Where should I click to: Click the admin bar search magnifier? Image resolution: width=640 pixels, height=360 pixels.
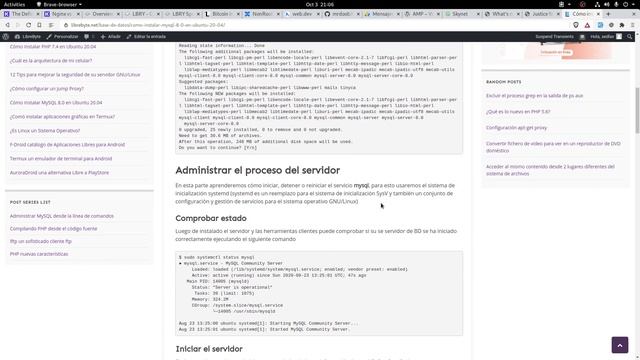pos(630,36)
